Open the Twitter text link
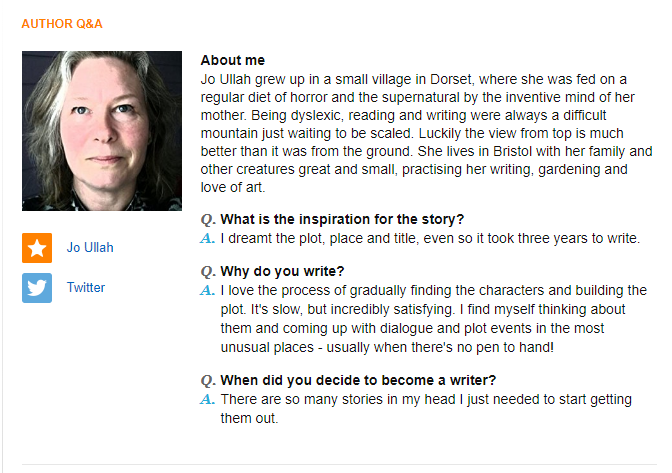The width and height of the screenshot is (672, 473). pyautogui.click(x=86, y=288)
